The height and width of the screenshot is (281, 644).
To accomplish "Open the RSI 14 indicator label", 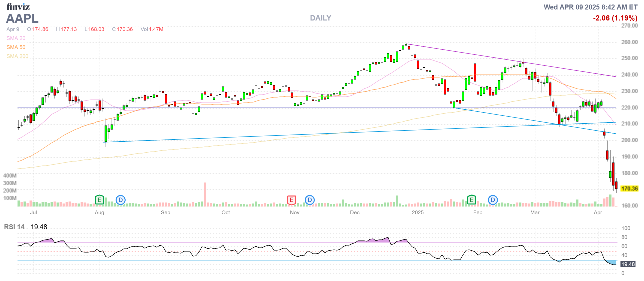I will coord(14,227).
